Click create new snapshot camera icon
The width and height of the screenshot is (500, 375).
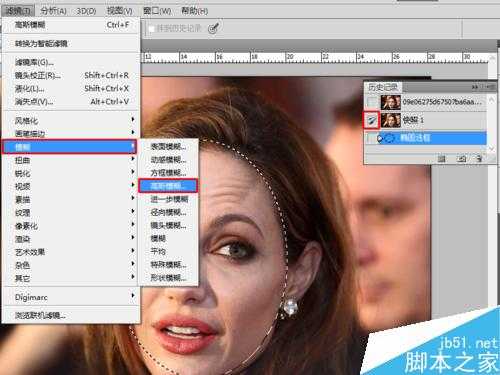461,159
